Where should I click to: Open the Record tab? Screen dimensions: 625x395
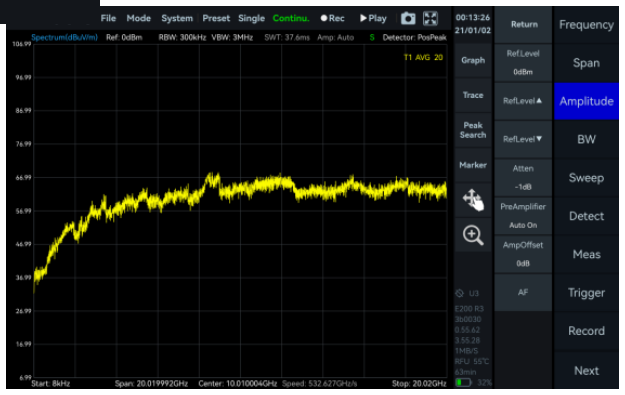586,331
